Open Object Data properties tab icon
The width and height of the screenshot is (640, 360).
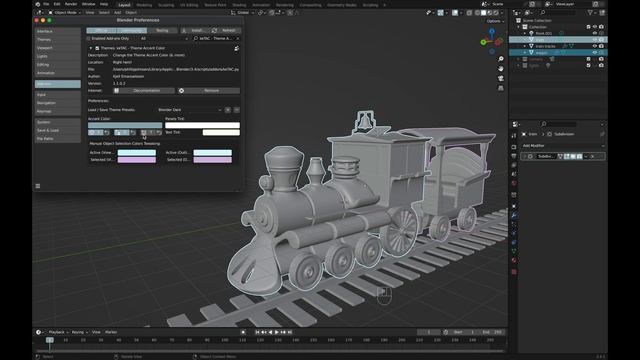tap(514, 251)
